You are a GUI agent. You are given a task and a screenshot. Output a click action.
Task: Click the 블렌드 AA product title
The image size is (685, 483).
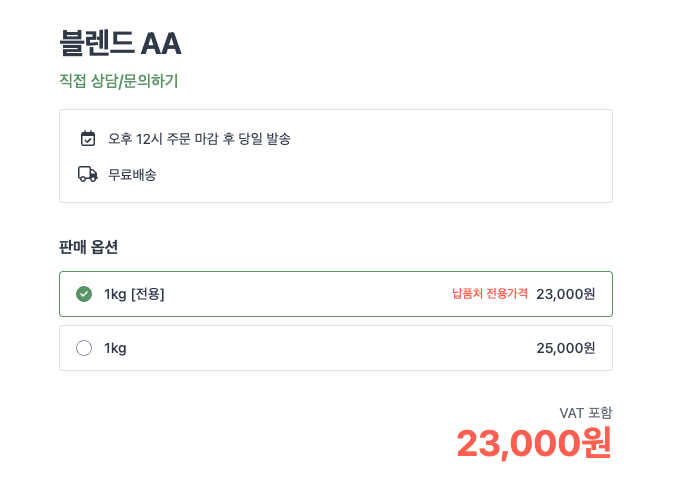point(120,43)
